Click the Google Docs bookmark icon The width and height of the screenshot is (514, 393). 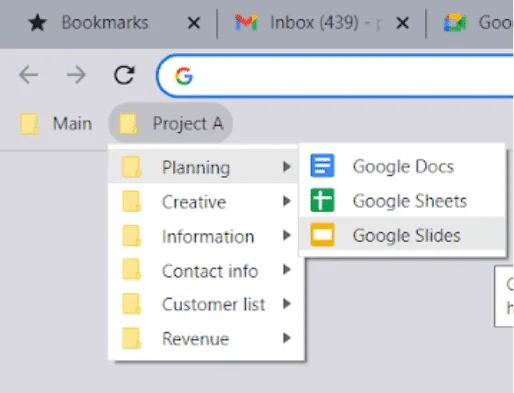point(322,166)
